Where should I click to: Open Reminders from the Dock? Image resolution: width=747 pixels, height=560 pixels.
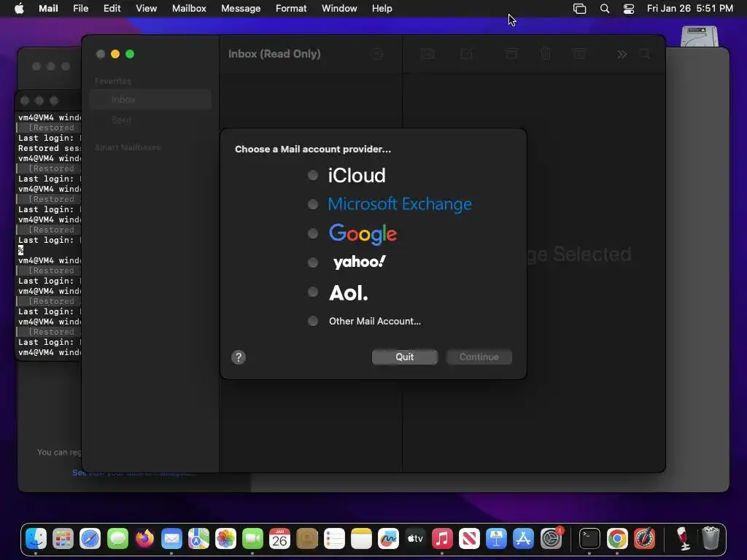point(334,539)
